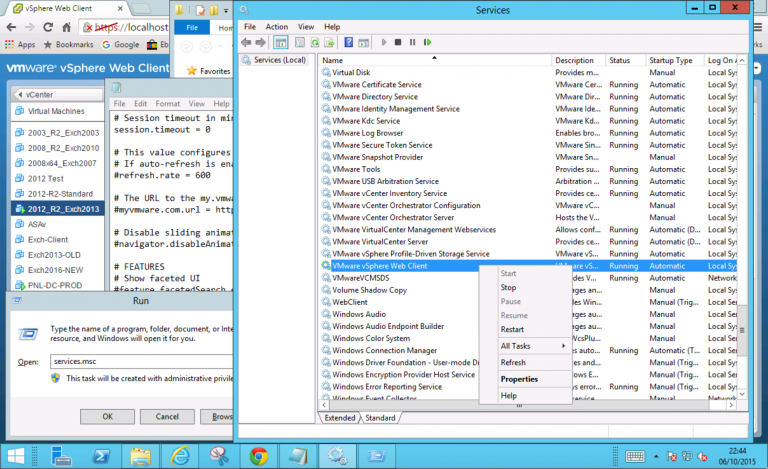Viewport: 768px width, 469px height.
Task: Sort by the Startup Type column header
Action: click(674, 60)
